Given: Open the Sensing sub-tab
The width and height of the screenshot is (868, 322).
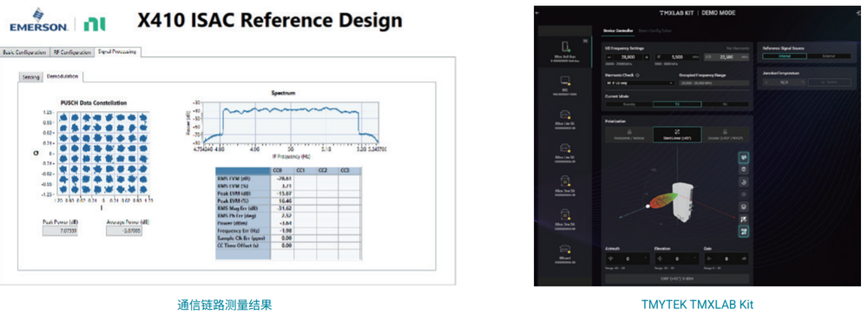Looking at the screenshot, I should [x=31, y=77].
